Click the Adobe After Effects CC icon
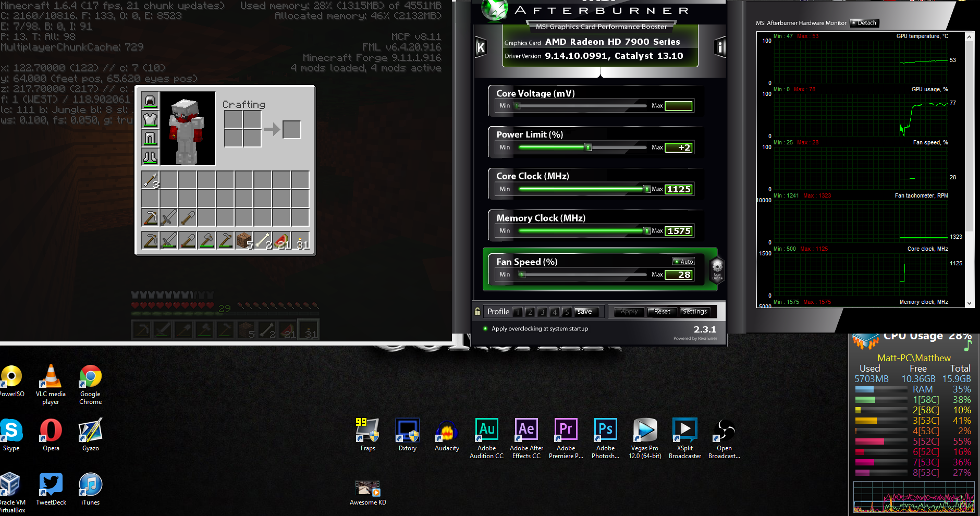 coord(526,439)
